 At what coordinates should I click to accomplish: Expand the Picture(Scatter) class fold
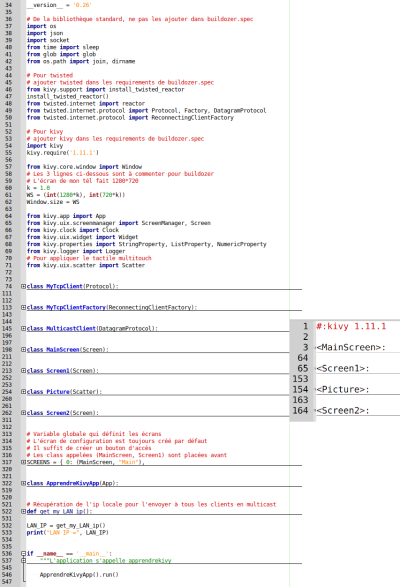point(23,392)
